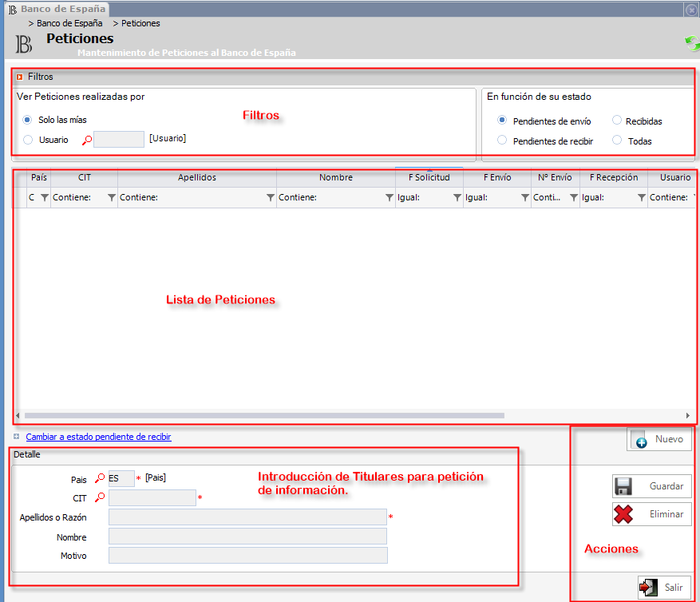Click the scrollbar left arrow of the list
The height and width of the screenshot is (602, 700).
point(18,415)
